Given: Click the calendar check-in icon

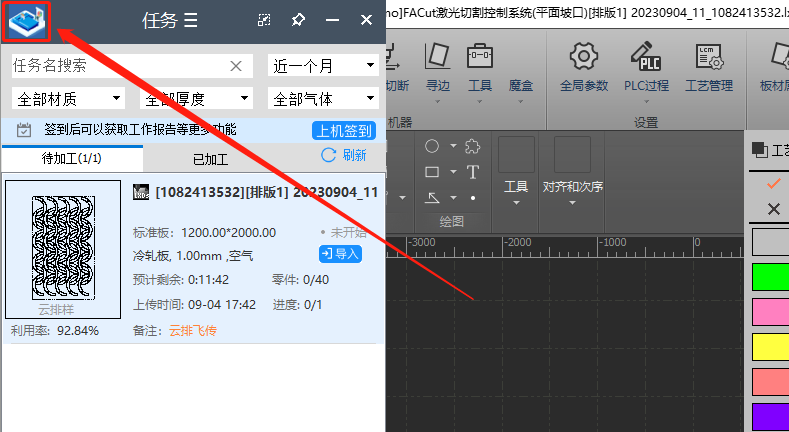Looking at the screenshot, I should [x=24, y=130].
